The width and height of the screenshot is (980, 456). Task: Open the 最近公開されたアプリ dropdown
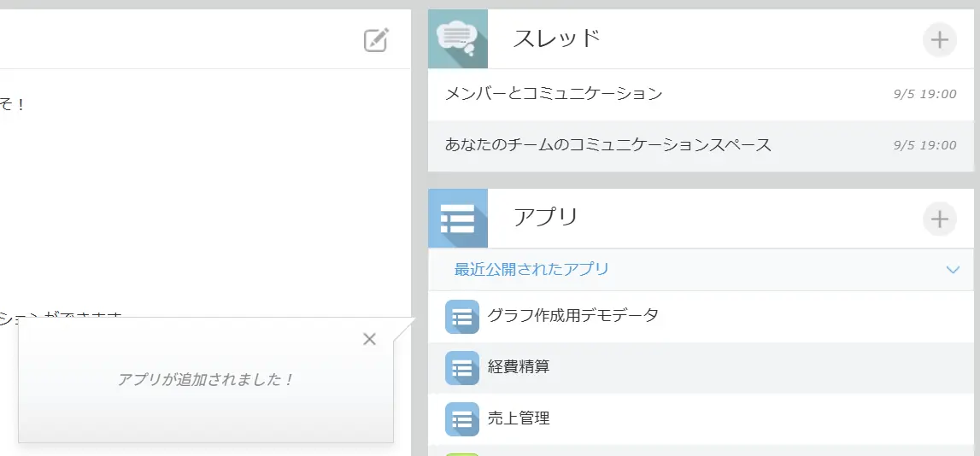531,270
